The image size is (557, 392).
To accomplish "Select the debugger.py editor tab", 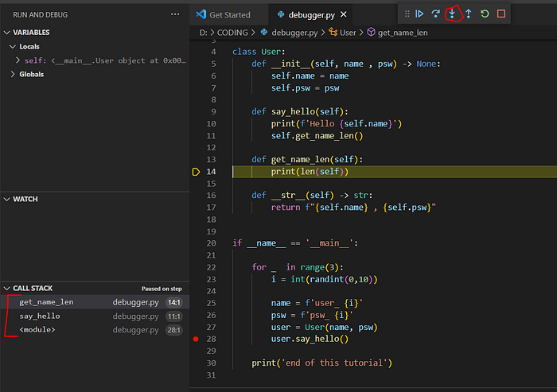I will click(312, 15).
